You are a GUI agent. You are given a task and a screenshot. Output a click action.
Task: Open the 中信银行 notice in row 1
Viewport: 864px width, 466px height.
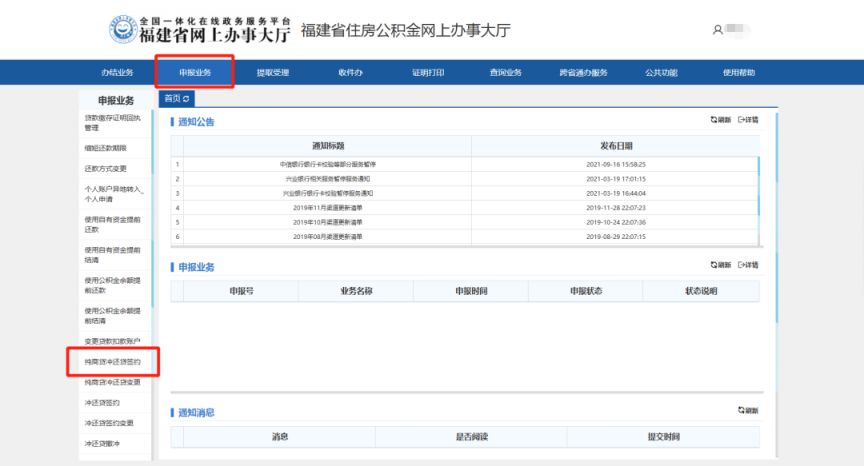(328, 164)
